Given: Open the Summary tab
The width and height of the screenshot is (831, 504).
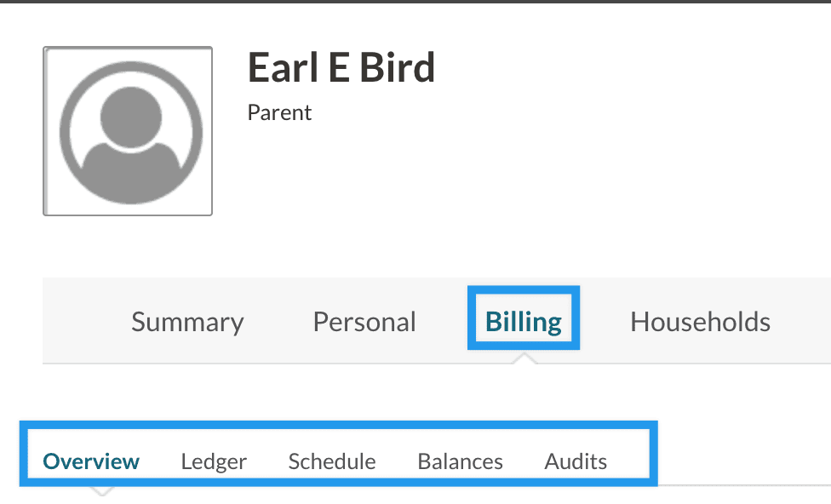Looking at the screenshot, I should coord(187,322).
